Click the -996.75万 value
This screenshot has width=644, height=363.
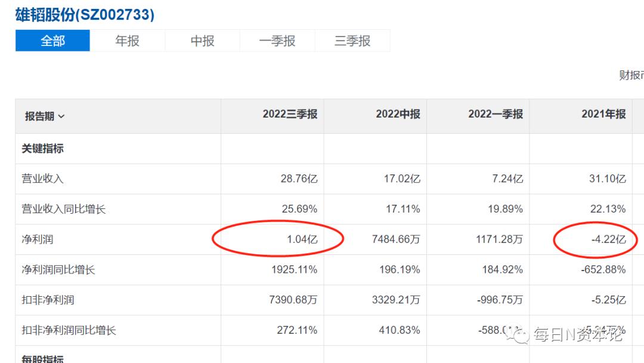coord(500,300)
